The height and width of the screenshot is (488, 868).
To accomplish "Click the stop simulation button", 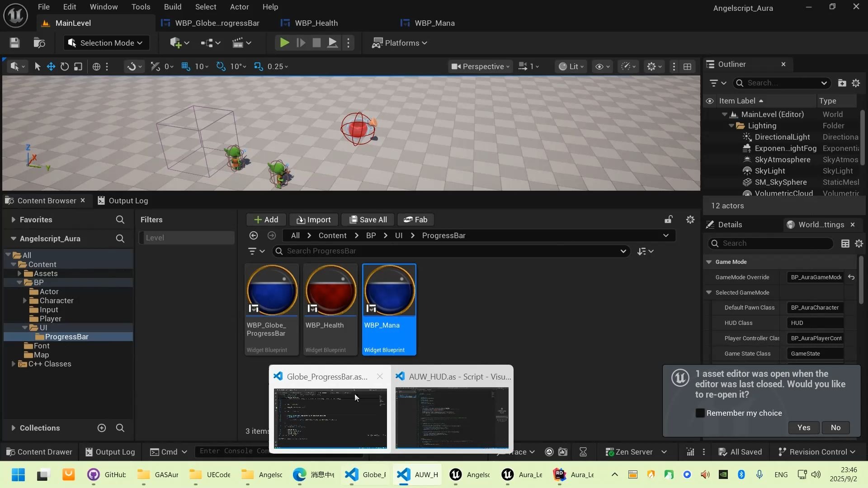I will click(316, 43).
